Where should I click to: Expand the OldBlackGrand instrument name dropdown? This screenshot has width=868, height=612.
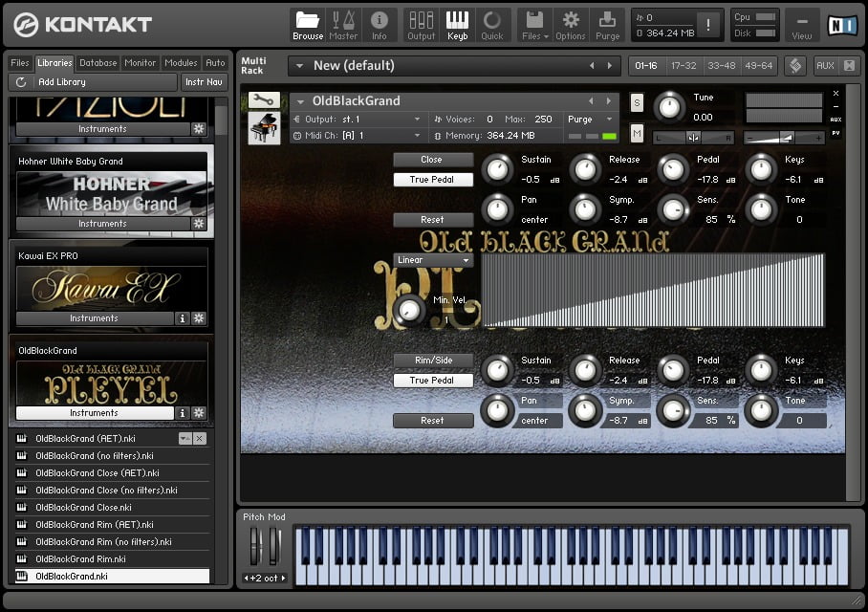300,101
